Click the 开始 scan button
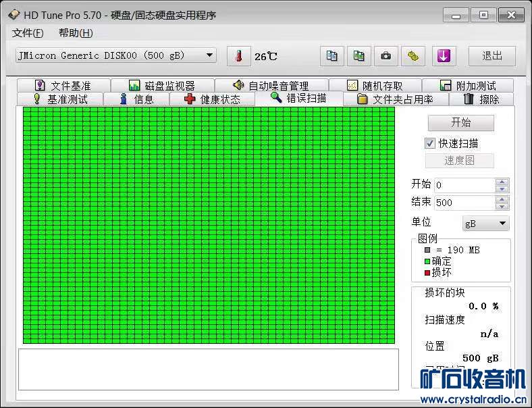532x408 pixels. [x=460, y=122]
